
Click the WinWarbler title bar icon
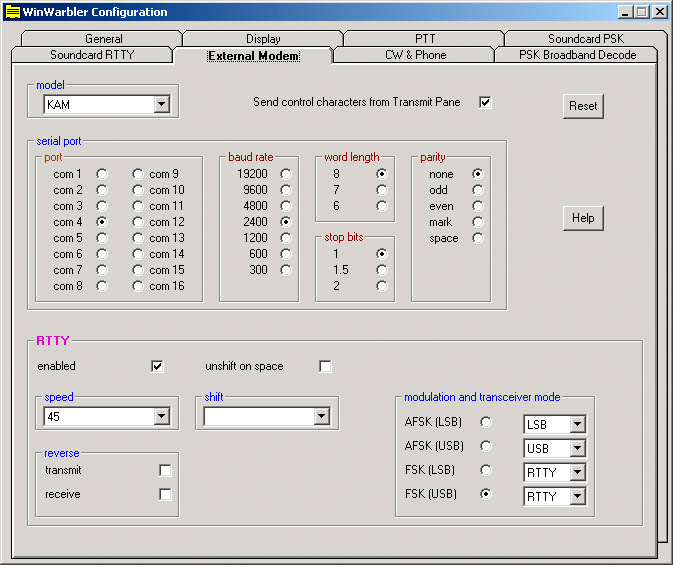13,12
